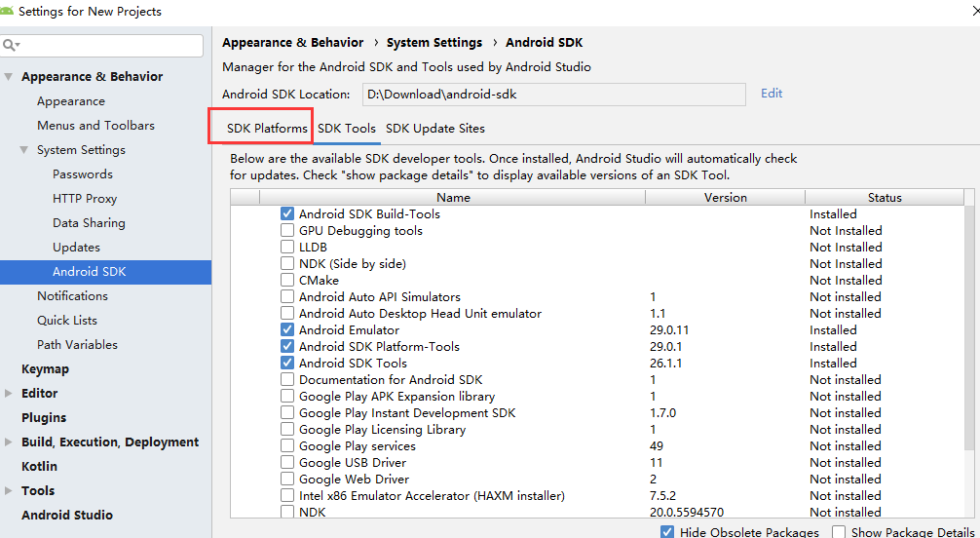Click Android Auto API Simulators row
980x538 pixels.
pos(597,297)
